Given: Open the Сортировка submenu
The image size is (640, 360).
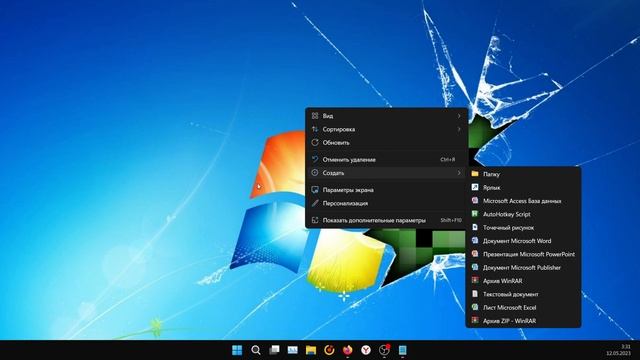Looking at the screenshot, I should [387, 129].
